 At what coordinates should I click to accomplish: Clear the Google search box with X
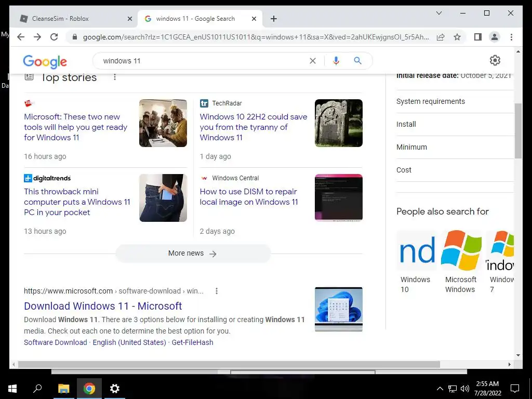(312, 61)
